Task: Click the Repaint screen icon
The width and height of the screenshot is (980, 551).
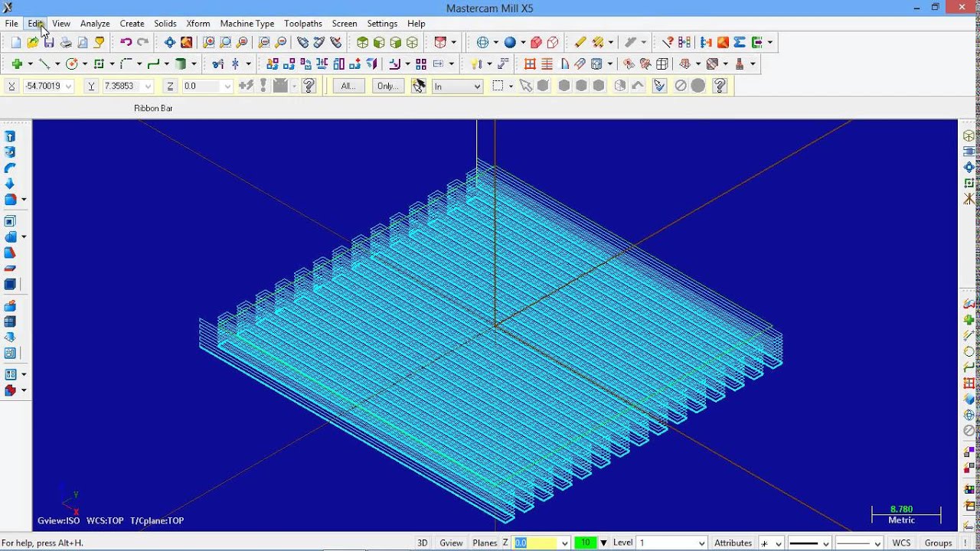Action: pyautogui.click(x=187, y=43)
